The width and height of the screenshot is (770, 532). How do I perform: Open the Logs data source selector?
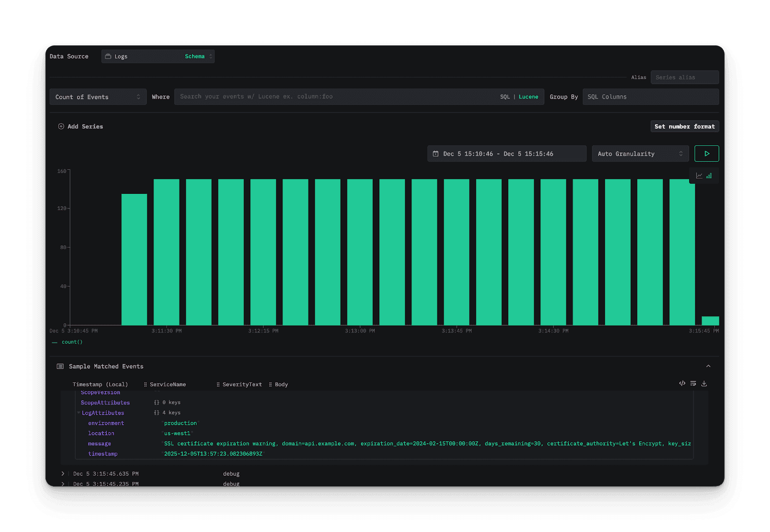point(158,56)
